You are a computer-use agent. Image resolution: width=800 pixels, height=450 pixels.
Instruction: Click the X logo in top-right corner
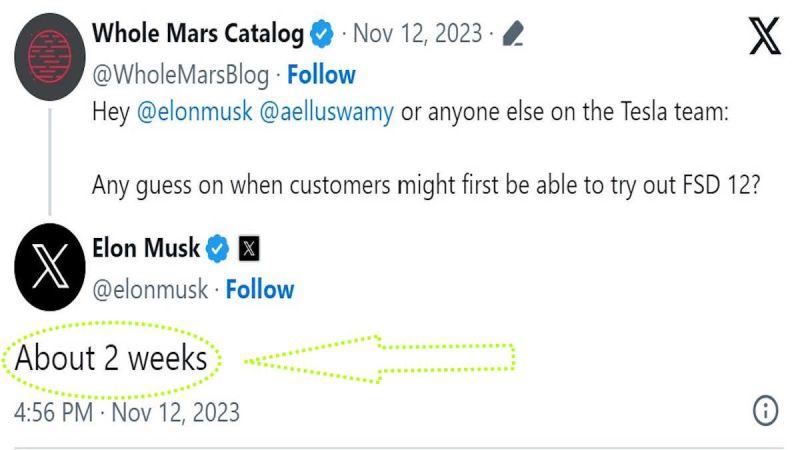765,38
